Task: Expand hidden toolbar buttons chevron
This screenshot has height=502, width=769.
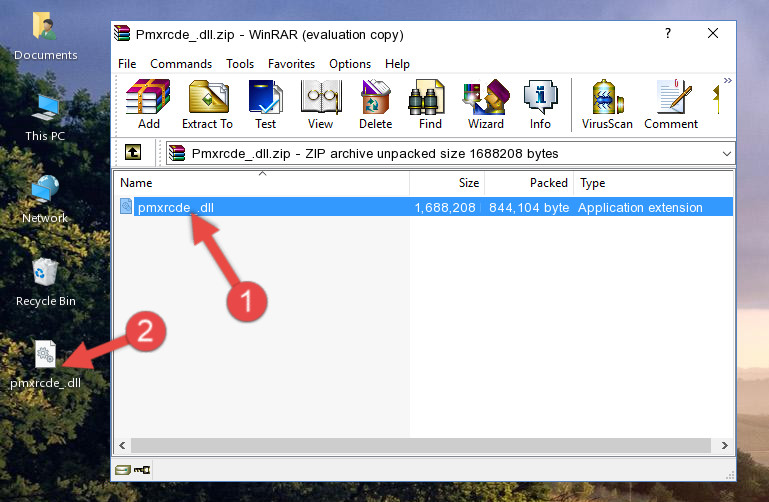Action: point(727,80)
